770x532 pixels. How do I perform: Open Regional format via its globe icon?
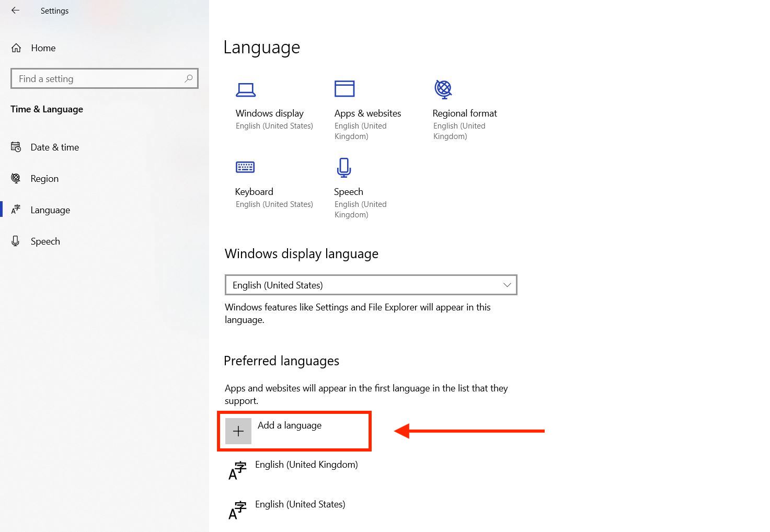point(443,89)
